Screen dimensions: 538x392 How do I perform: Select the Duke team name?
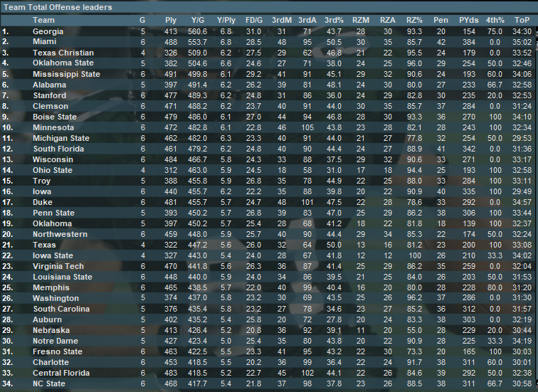[x=43, y=202]
